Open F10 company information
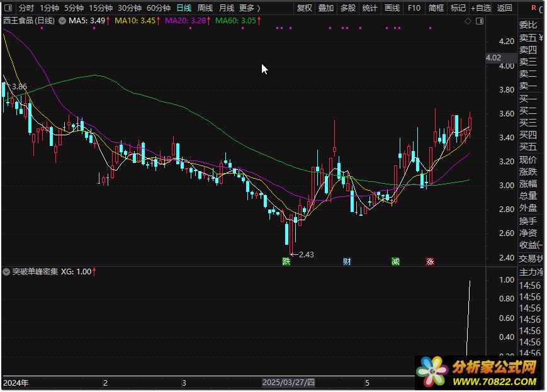 tap(414, 8)
